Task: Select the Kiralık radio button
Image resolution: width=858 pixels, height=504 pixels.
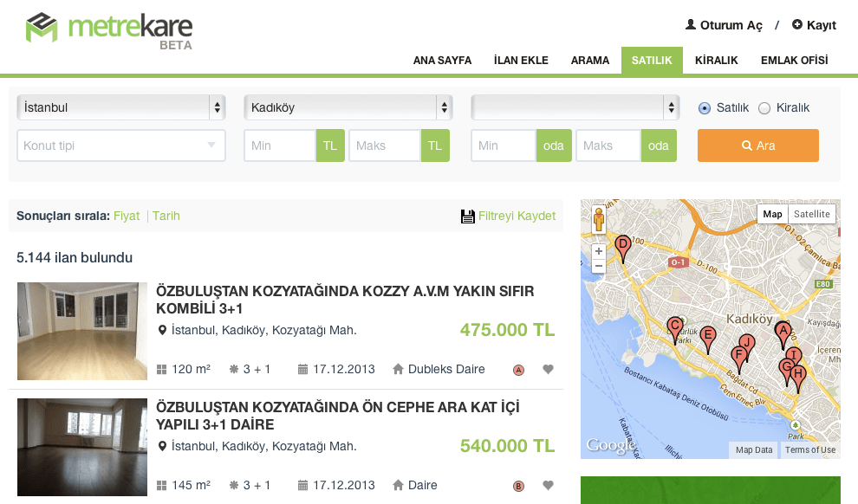Action: coord(764,108)
